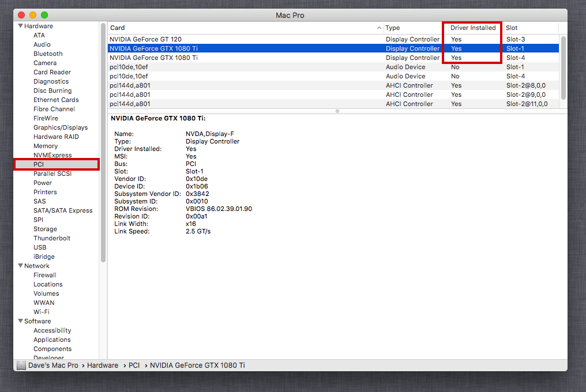Viewport: 586px width, 392px height.
Task: Open Wi-Fi under Network
Action: (42, 312)
